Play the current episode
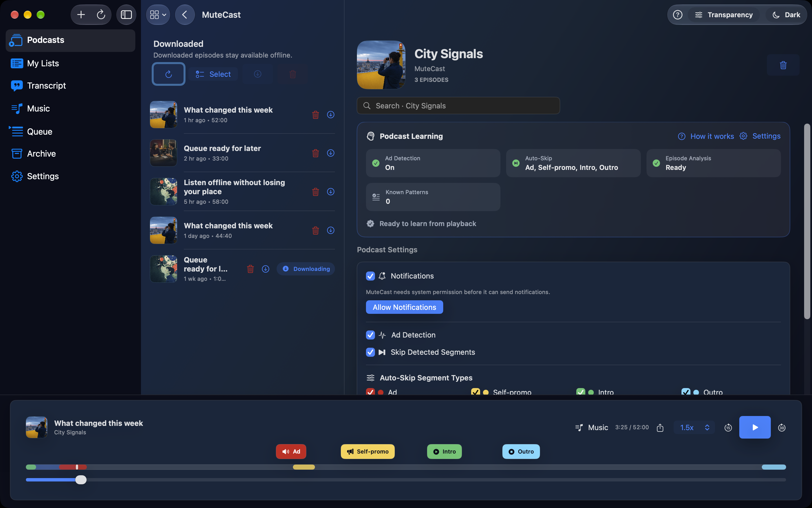Screen dimensions: 812x508 (x=754, y=427)
